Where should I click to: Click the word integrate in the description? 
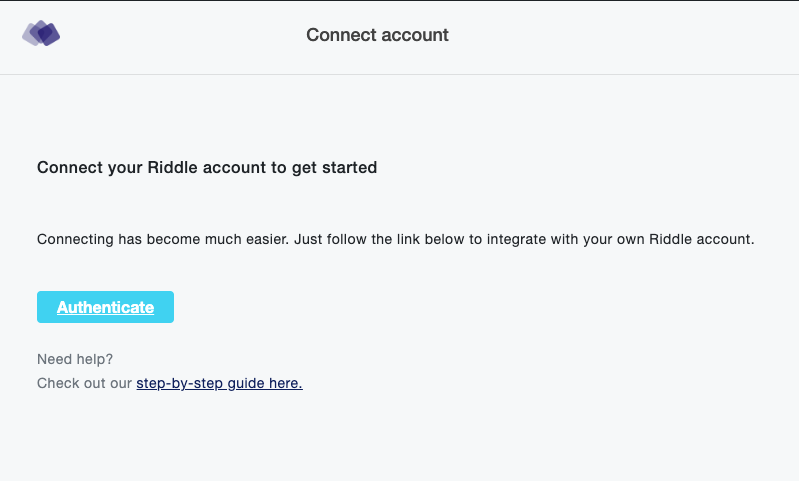tap(516, 239)
